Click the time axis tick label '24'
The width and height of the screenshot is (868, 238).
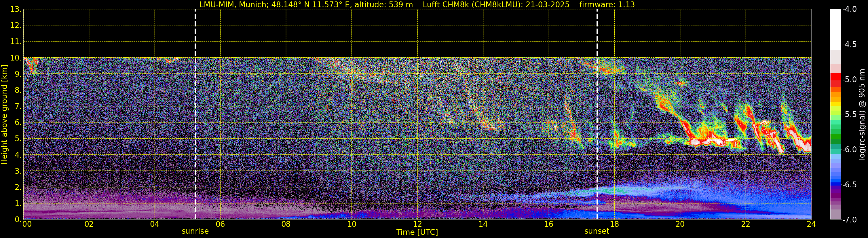811,224
